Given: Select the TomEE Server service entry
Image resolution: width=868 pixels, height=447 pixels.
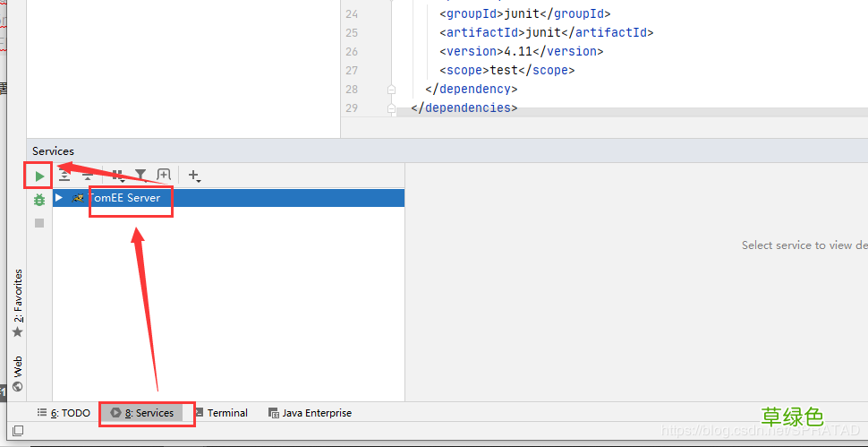Looking at the screenshot, I should (x=228, y=198).
